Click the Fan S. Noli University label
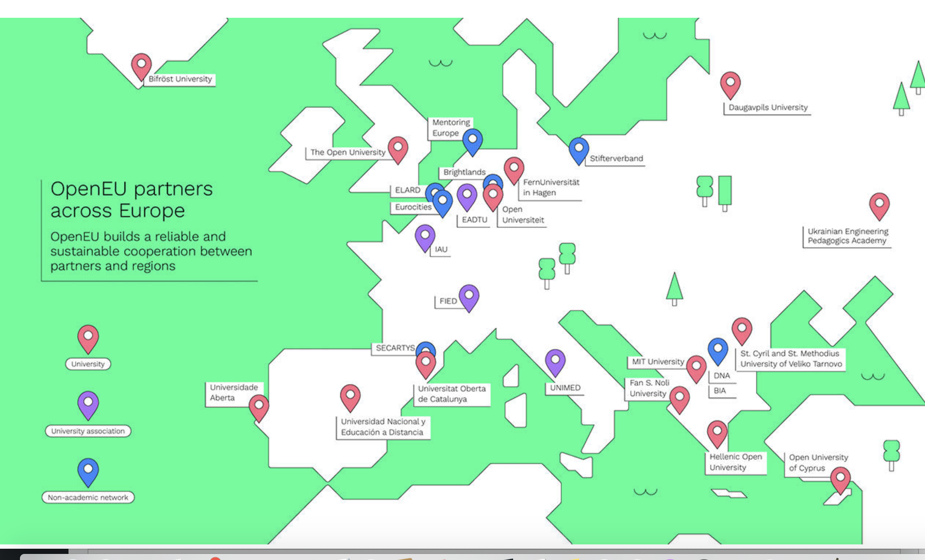 649,388
